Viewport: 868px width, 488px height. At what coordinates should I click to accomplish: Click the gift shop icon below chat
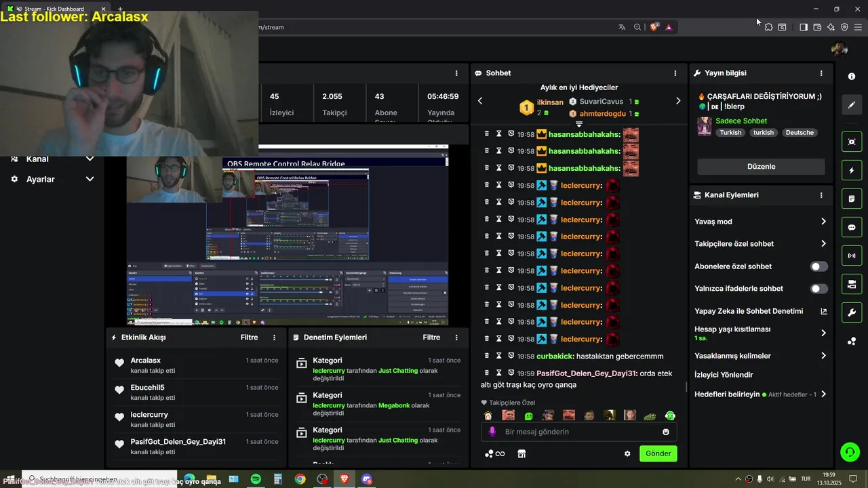(521, 454)
